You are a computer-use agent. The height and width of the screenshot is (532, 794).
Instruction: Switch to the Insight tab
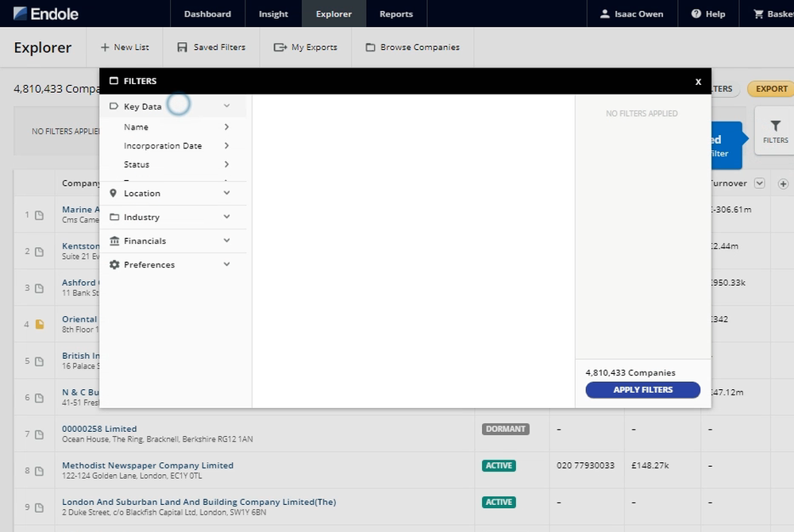273,13
